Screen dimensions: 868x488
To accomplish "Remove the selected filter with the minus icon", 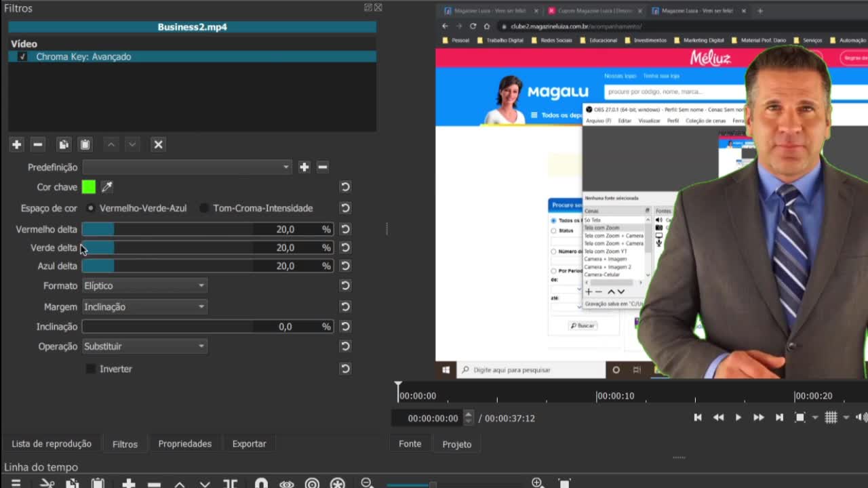I will tap(38, 144).
